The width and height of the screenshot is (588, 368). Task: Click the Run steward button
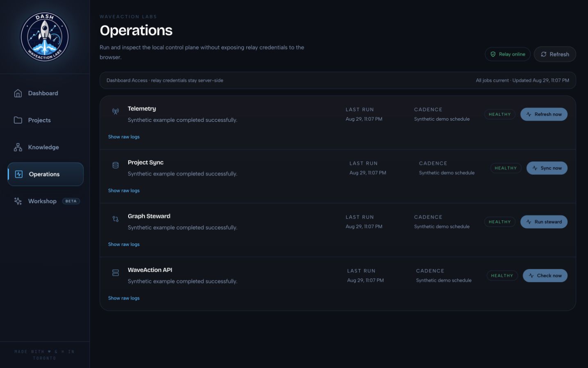point(544,222)
